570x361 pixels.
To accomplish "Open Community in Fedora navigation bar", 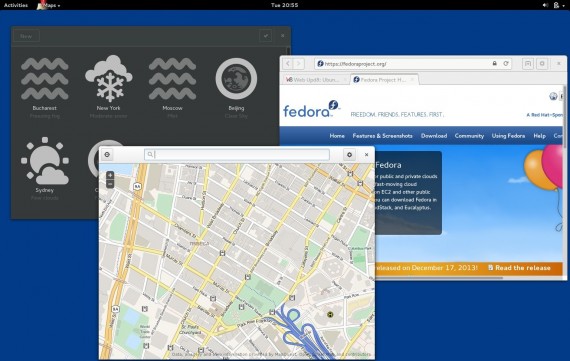I will click(x=469, y=136).
